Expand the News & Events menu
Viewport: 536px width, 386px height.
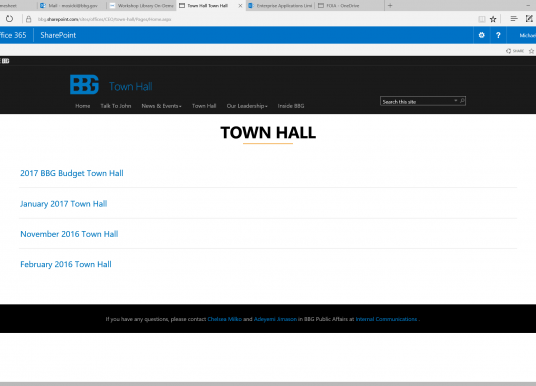tap(161, 106)
